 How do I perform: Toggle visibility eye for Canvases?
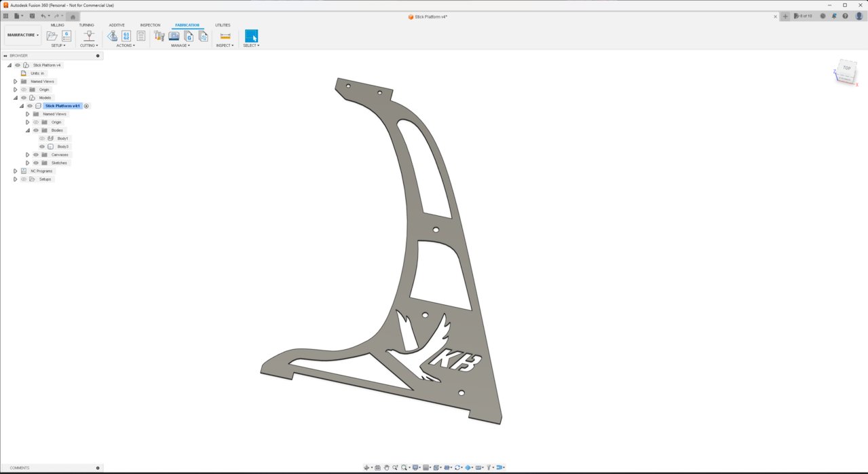tap(36, 155)
